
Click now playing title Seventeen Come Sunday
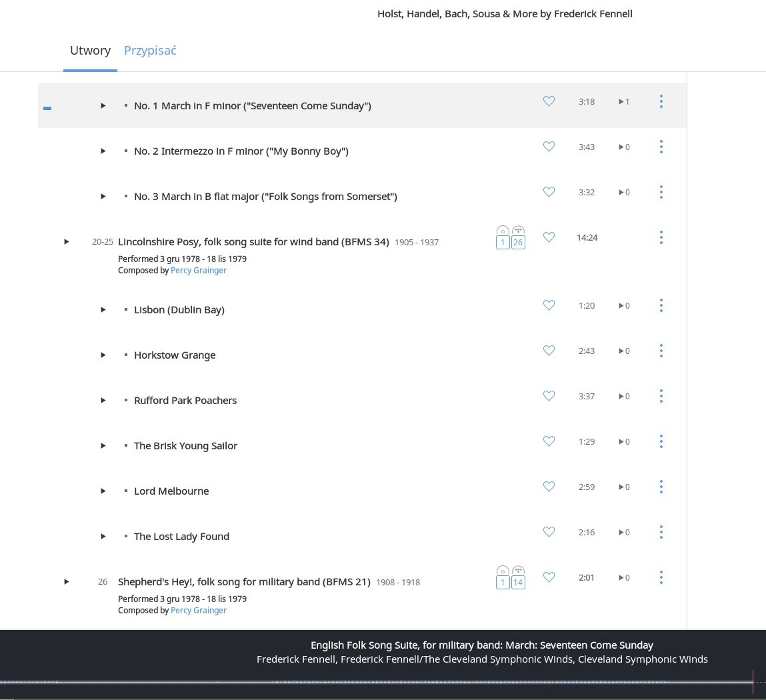click(482, 645)
